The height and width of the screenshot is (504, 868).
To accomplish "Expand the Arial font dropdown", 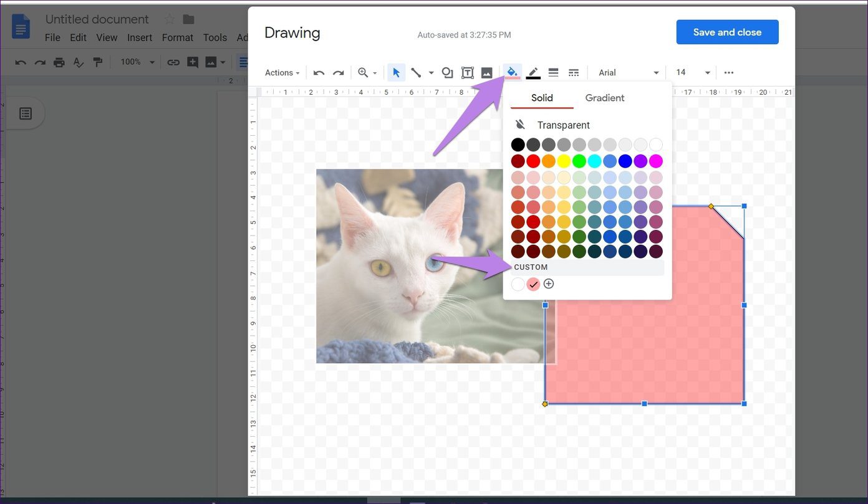I will pyautogui.click(x=629, y=73).
